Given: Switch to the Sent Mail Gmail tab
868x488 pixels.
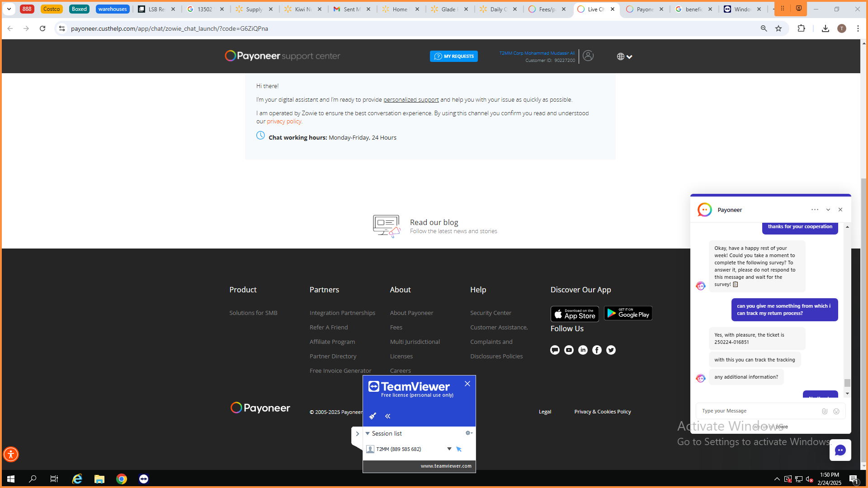Looking at the screenshot, I should pos(351,9).
